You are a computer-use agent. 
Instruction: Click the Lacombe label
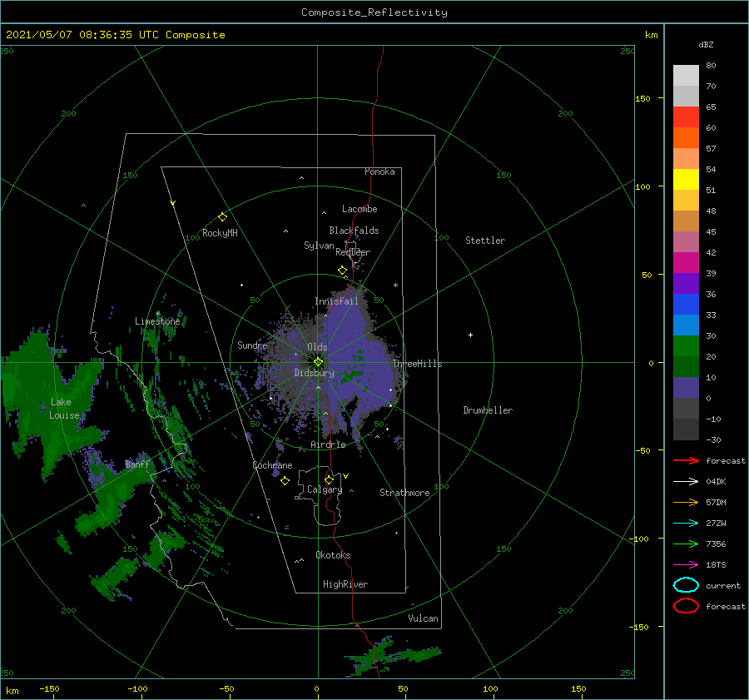pos(360,209)
